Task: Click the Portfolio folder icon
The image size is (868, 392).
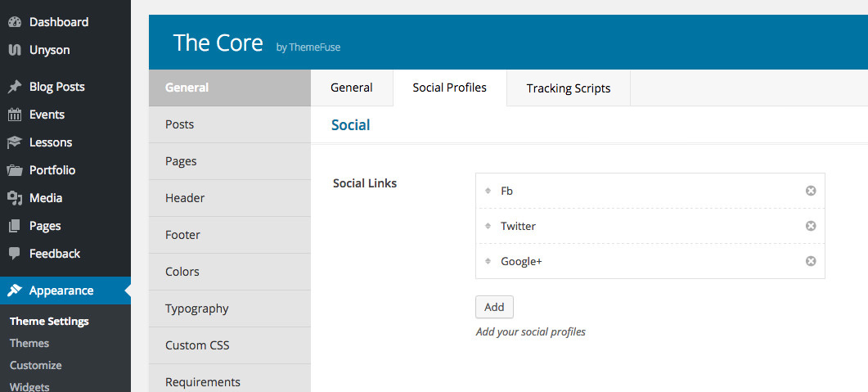Action: click(x=15, y=170)
